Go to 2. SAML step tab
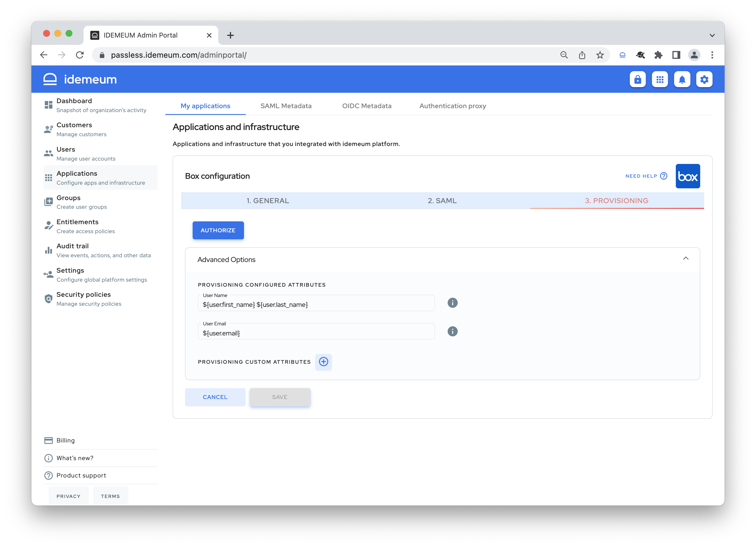This screenshot has width=756, height=547. [442, 201]
